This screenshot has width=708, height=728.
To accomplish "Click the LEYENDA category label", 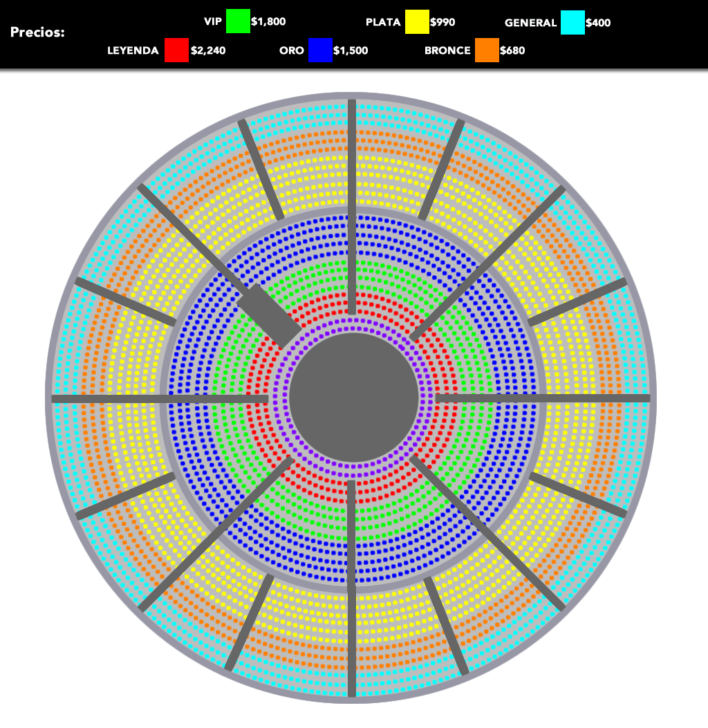I will [133, 50].
